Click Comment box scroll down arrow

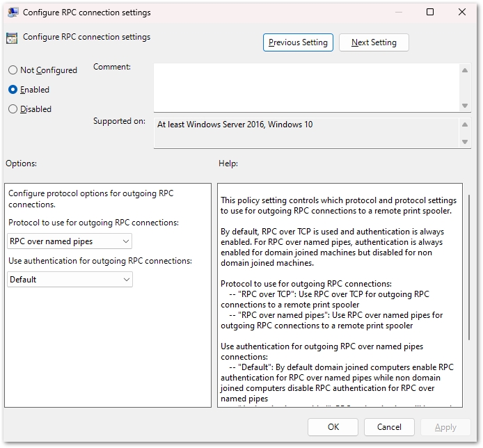(465, 106)
